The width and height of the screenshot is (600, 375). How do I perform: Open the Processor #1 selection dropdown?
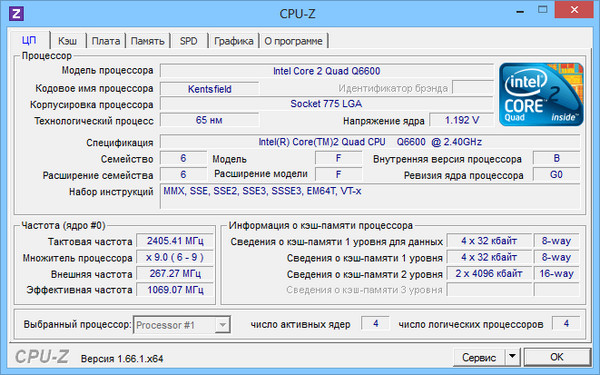[x=182, y=325]
